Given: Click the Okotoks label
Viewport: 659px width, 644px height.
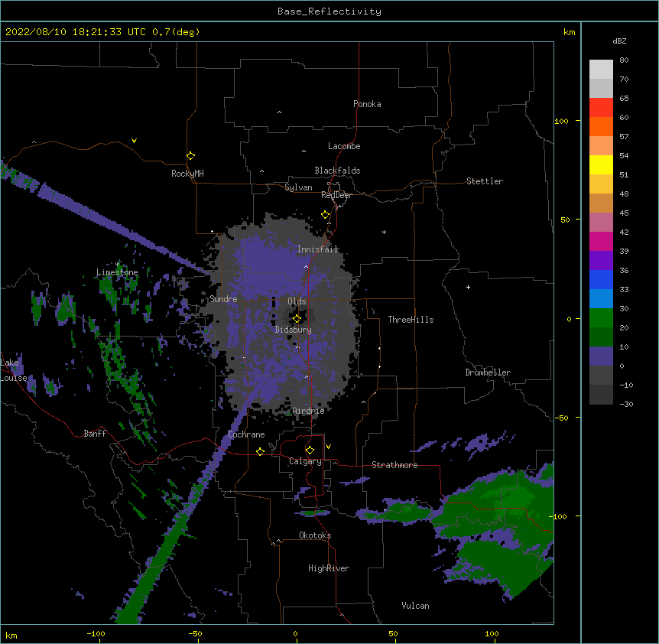Looking at the screenshot, I should coord(315,535).
